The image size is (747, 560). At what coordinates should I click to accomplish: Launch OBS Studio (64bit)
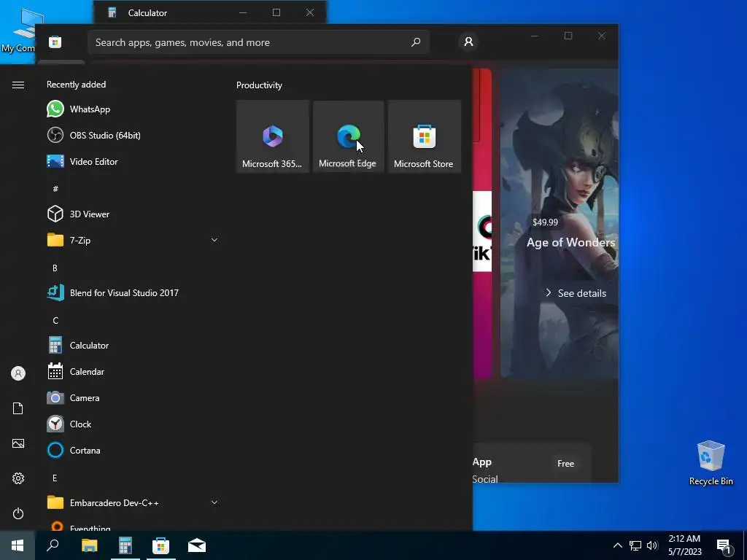(x=133, y=135)
